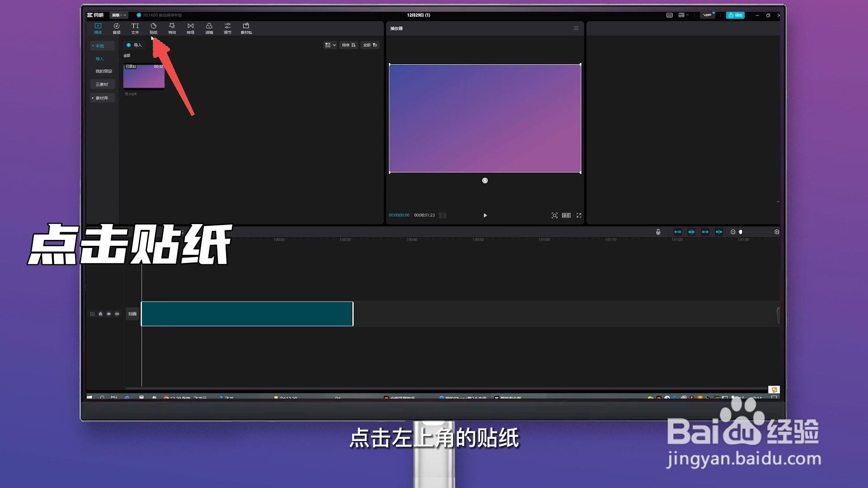Click the microphone record icon
The width and height of the screenshot is (868, 488).
click(658, 232)
